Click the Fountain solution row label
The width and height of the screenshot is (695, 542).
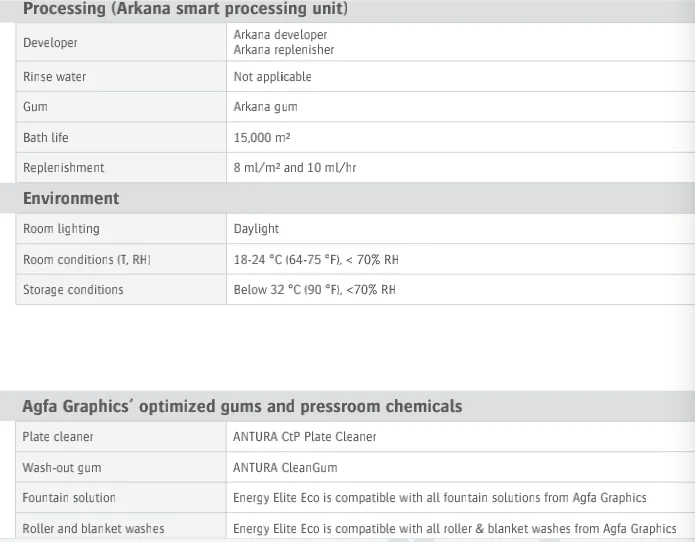(x=69, y=498)
